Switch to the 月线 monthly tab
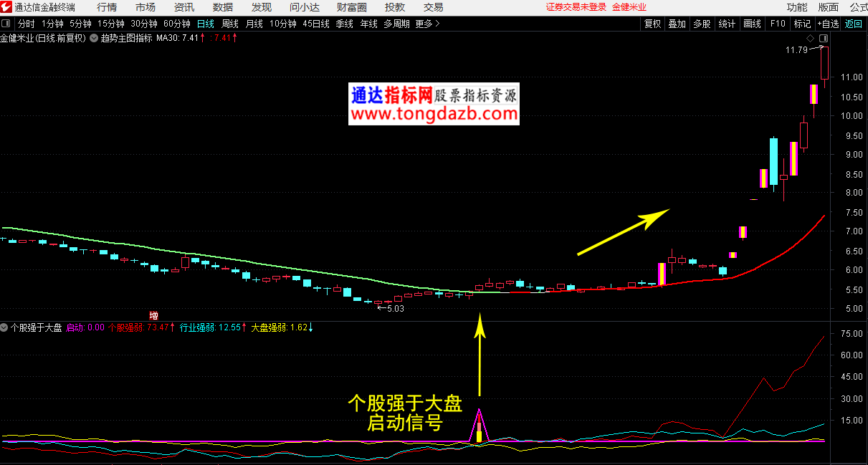The height and width of the screenshot is (465, 868). (254, 24)
